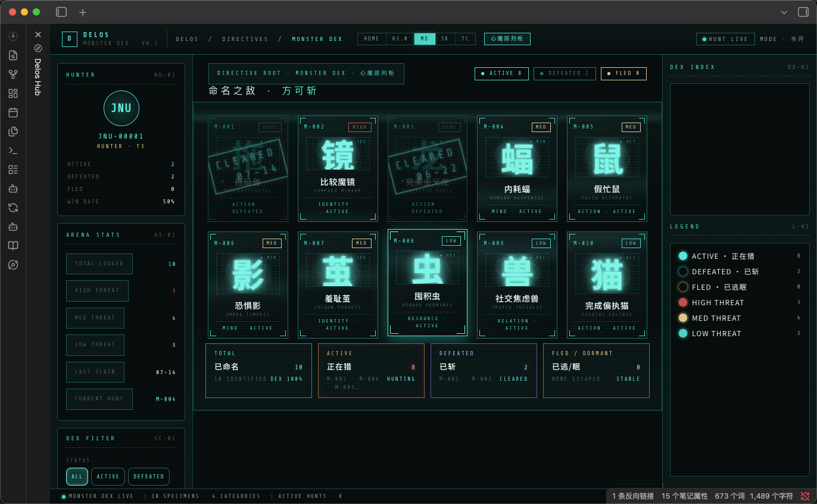Image resolution: width=817 pixels, height=504 pixels.
Task: Click DIRECTIVES in the breadcrumb
Action: pos(245,39)
